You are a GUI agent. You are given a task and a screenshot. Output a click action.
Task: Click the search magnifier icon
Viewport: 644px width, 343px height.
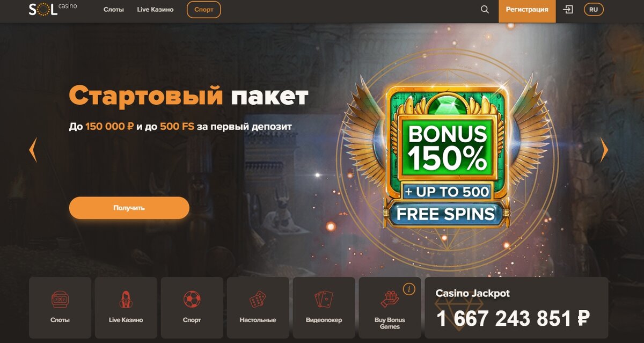click(485, 10)
